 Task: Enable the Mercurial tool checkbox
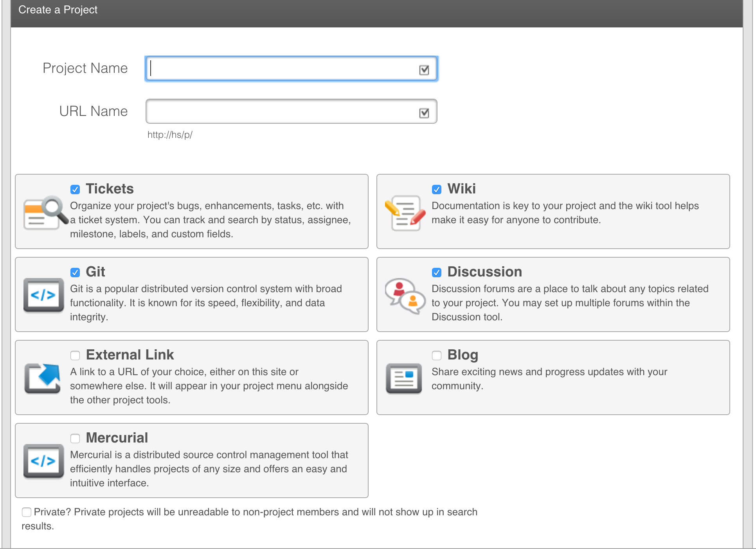pos(75,439)
